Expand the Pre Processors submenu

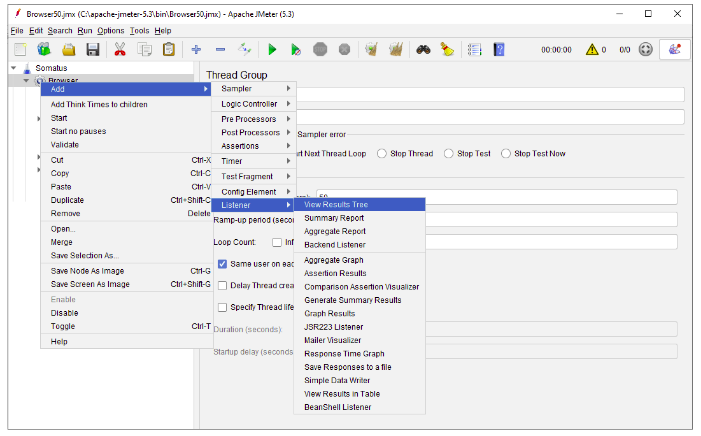click(x=253, y=119)
